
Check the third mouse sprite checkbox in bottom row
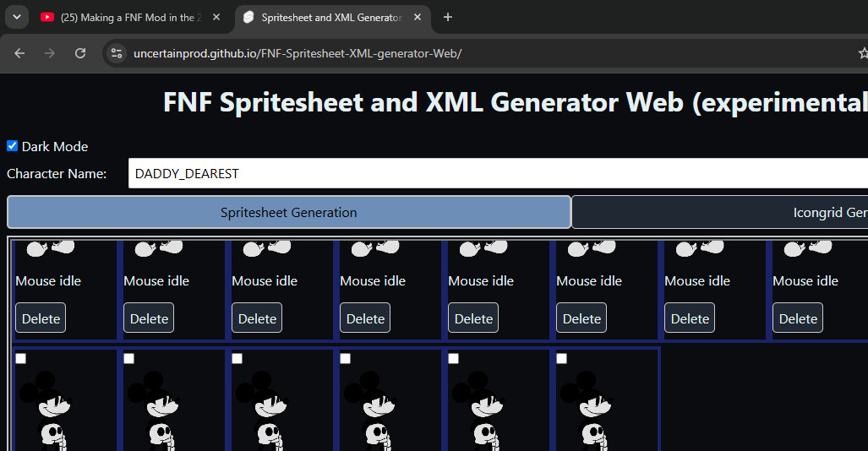[237, 359]
